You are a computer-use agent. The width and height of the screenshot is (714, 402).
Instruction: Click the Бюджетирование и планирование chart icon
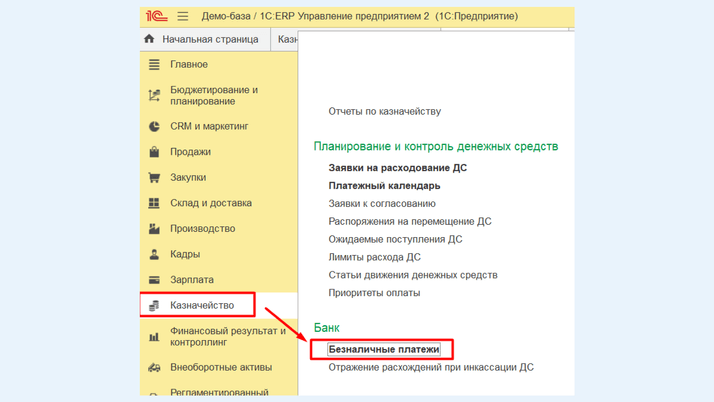tap(154, 96)
